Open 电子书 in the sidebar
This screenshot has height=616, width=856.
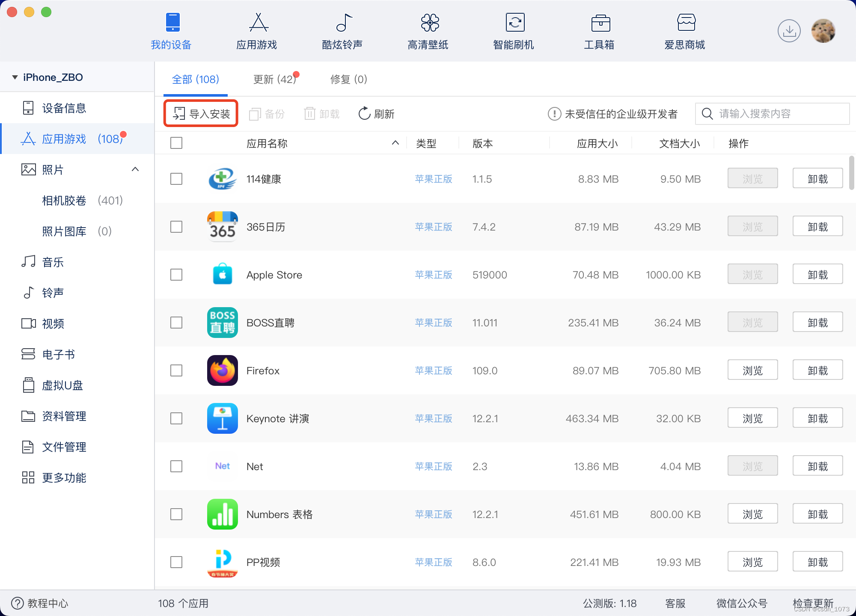coord(77,354)
